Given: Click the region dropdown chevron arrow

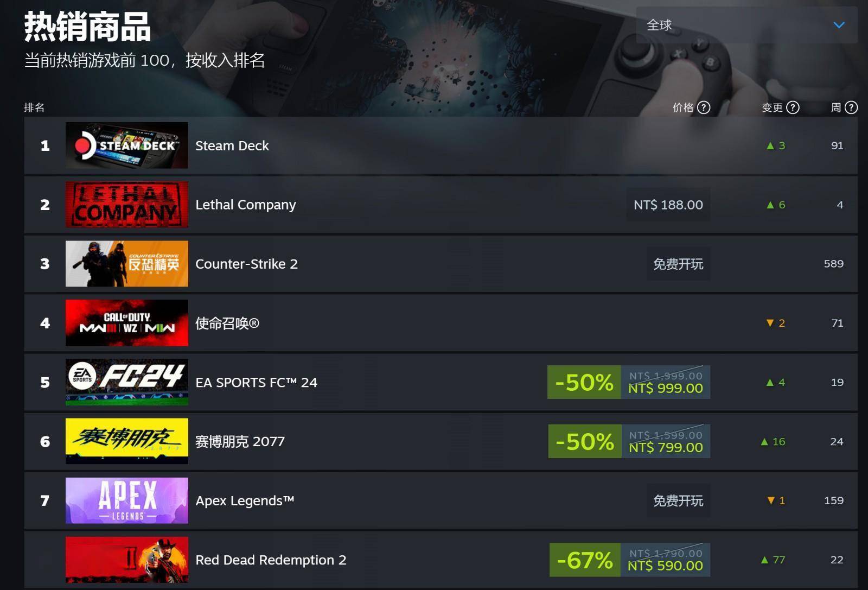Looking at the screenshot, I should coord(839,25).
